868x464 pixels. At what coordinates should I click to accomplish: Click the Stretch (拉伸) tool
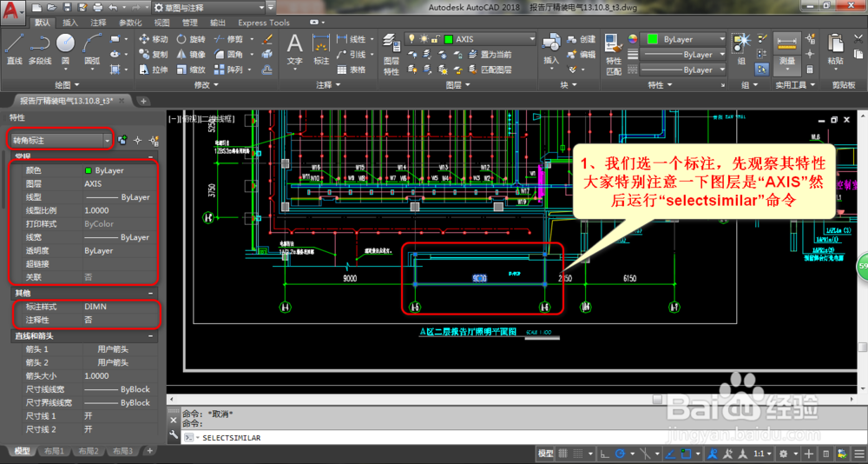click(x=154, y=70)
